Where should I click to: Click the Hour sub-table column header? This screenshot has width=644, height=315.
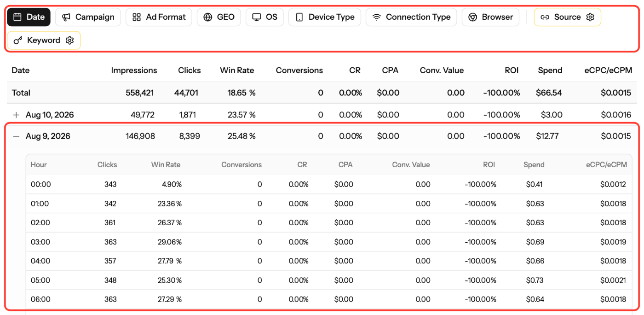[39, 164]
